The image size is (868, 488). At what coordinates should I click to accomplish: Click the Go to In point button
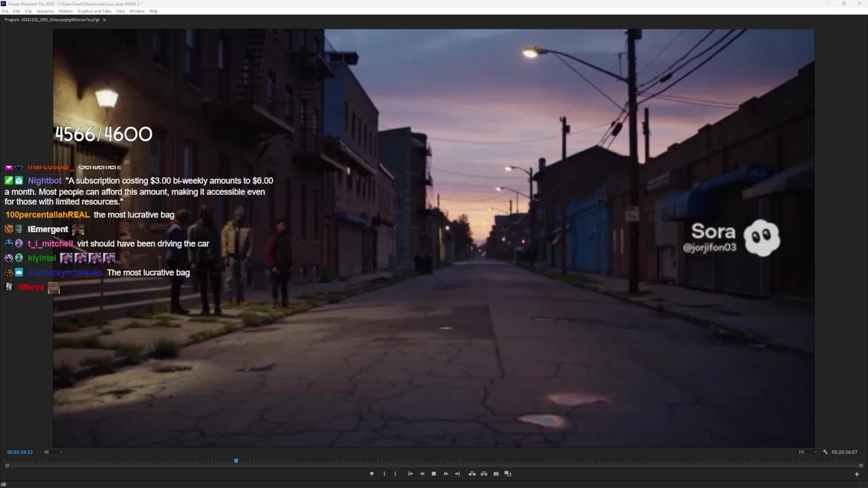click(410, 474)
